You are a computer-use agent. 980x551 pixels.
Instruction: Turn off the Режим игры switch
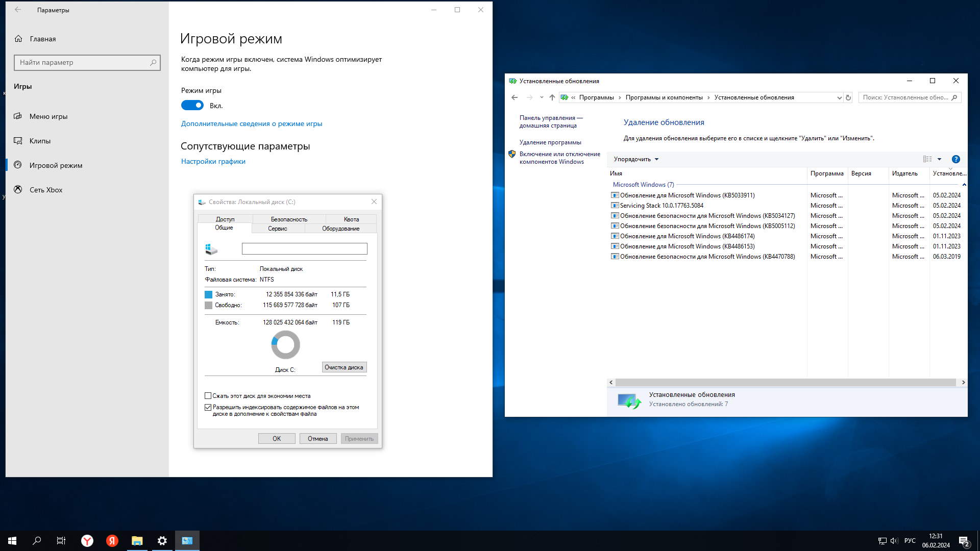192,106
